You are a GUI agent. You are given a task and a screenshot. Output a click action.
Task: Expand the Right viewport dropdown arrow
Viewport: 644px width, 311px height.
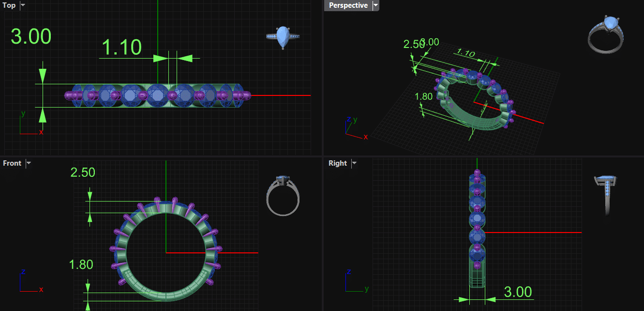tap(354, 163)
